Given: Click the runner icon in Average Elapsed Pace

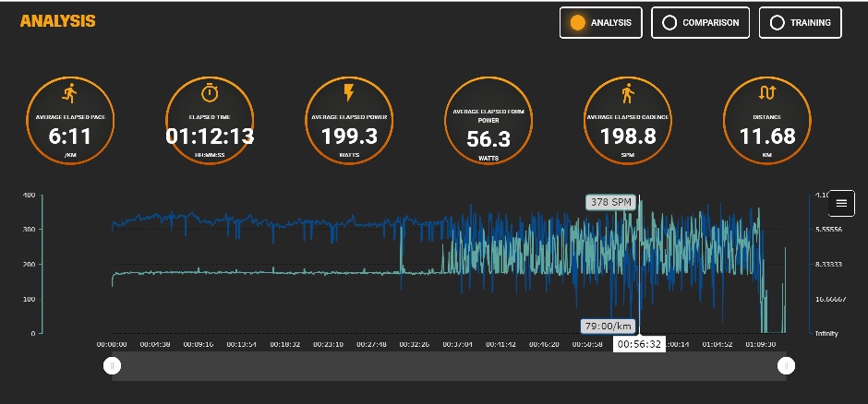Looking at the screenshot, I should (69, 93).
